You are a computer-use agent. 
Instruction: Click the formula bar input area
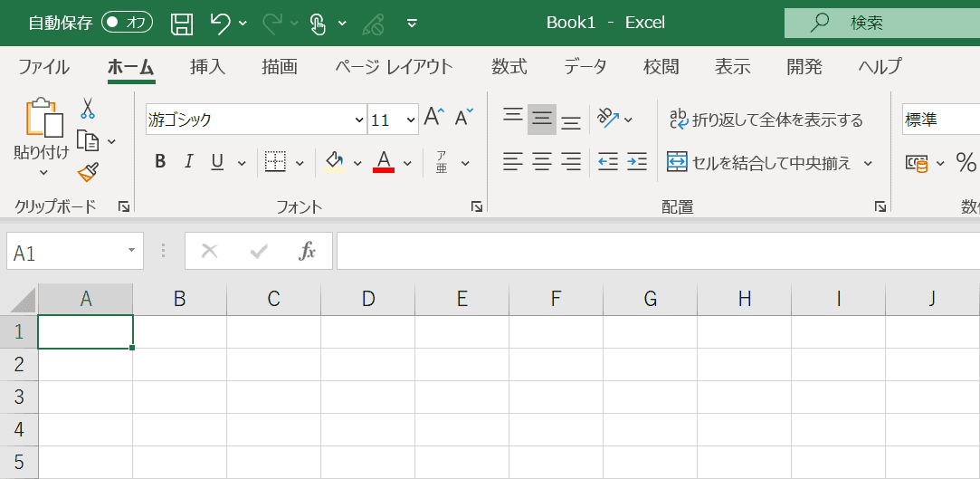click(x=658, y=252)
